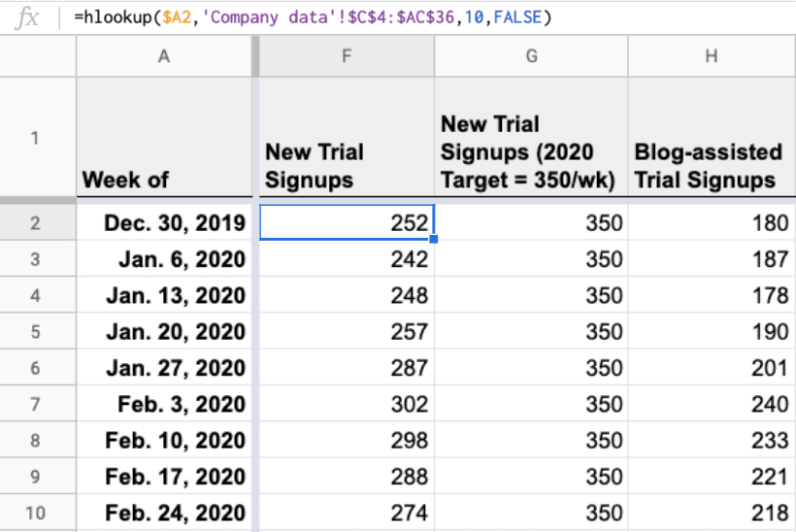The width and height of the screenshot is (796, 532).
Task: Select the row 1 header
Action: coord(38,138)
